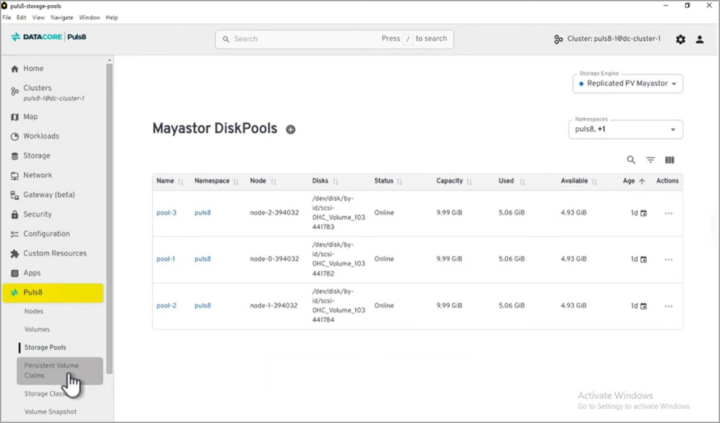The image size is (720, 423).
Task: Click the user account profile icon
Action: point(700,39)
